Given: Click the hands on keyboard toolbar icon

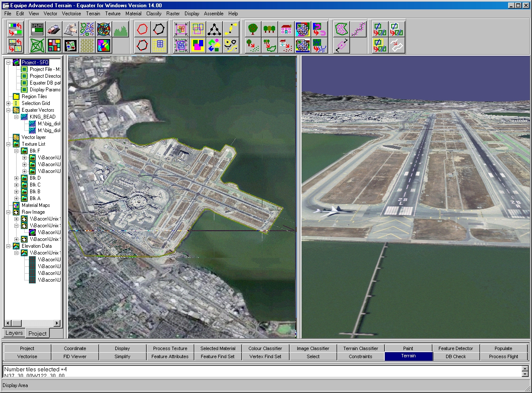Looking at the screenshot, I should click(x=71, y=29).
